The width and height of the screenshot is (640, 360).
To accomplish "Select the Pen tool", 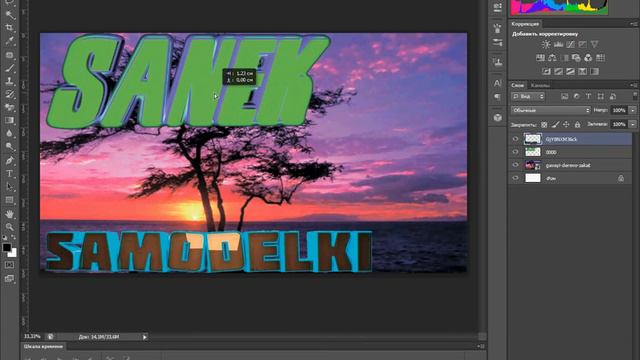I will (x=10, y=160).
